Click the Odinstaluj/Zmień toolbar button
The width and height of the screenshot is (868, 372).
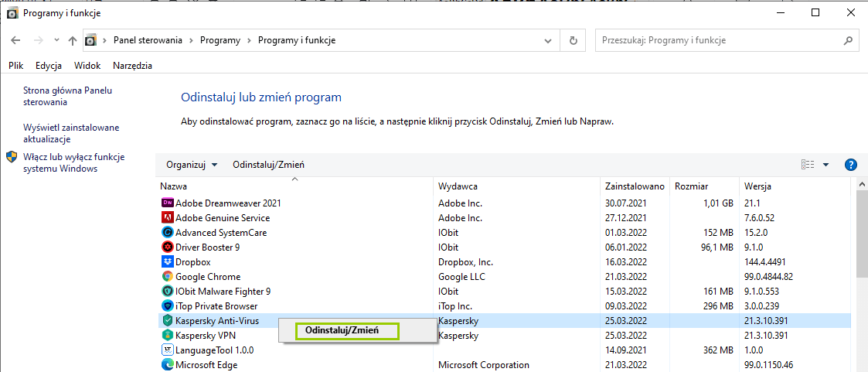[x=268, y=165]
